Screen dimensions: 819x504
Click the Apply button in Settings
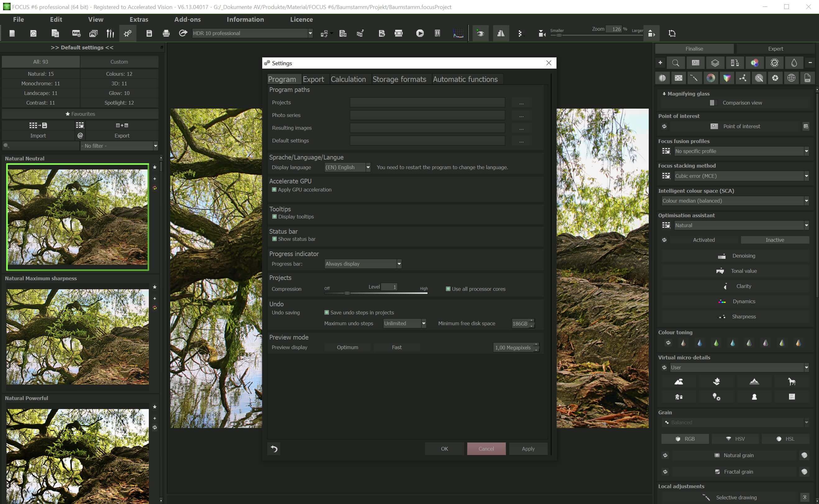coord(528,449)
